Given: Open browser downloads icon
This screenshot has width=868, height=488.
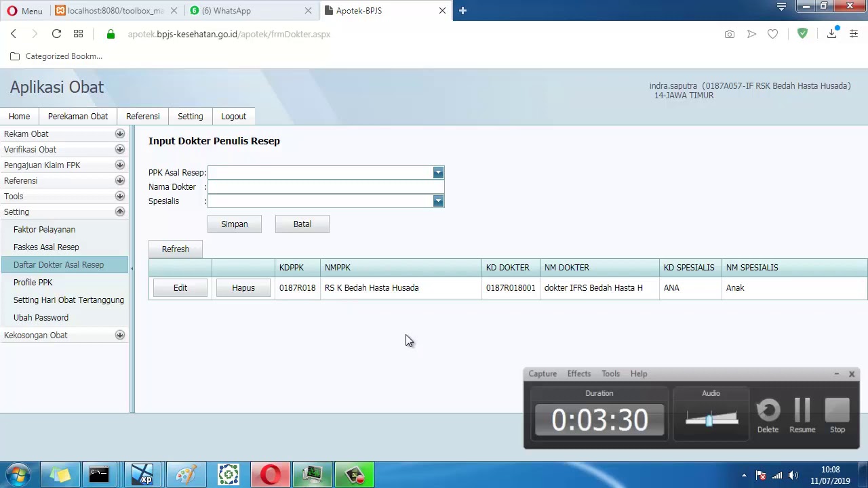Looking at the screenshot, I should pos(832,33).
